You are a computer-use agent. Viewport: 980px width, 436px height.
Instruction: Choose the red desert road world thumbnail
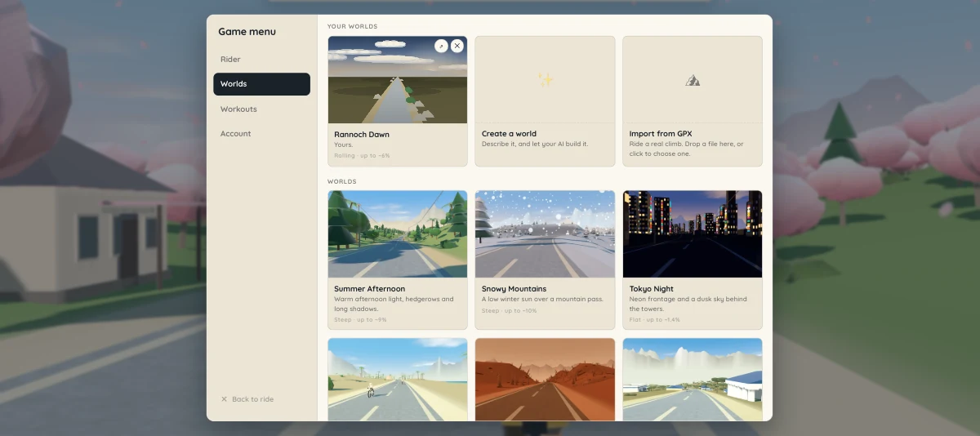point(545,380)
